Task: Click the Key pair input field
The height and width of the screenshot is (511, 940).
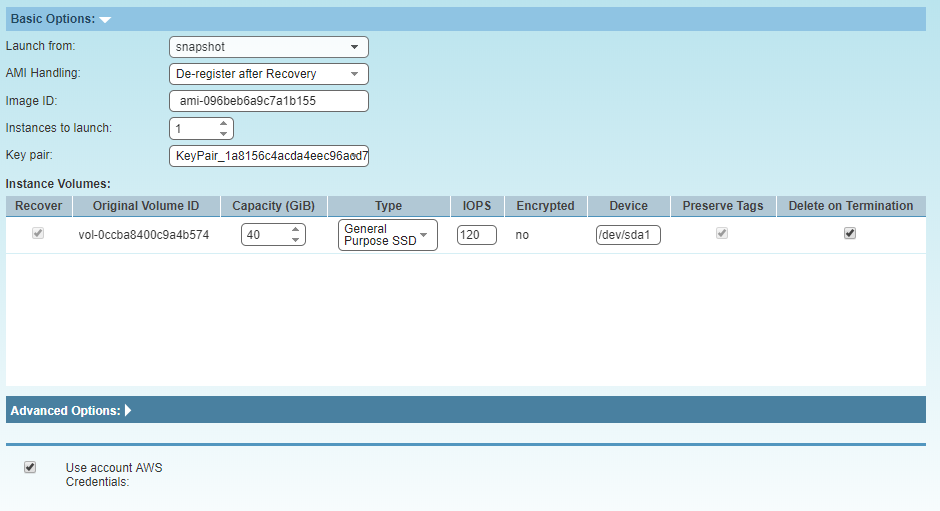Action: pos(268,156)
